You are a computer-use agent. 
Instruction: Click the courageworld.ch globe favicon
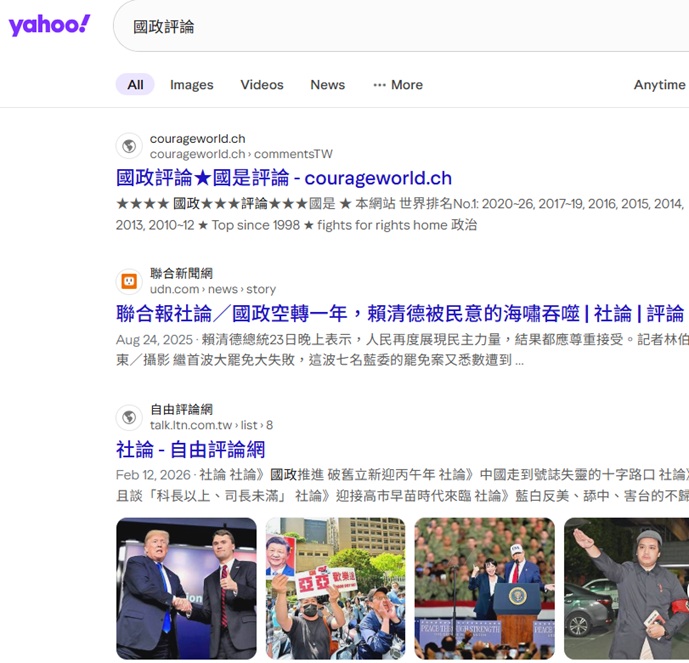click(129, 146)
